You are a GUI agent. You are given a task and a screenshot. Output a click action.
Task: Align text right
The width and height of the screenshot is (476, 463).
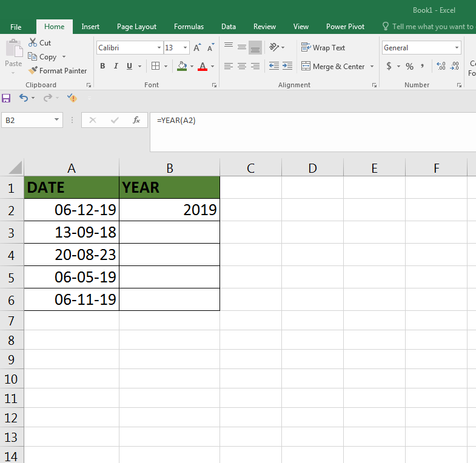click(255, 66)
